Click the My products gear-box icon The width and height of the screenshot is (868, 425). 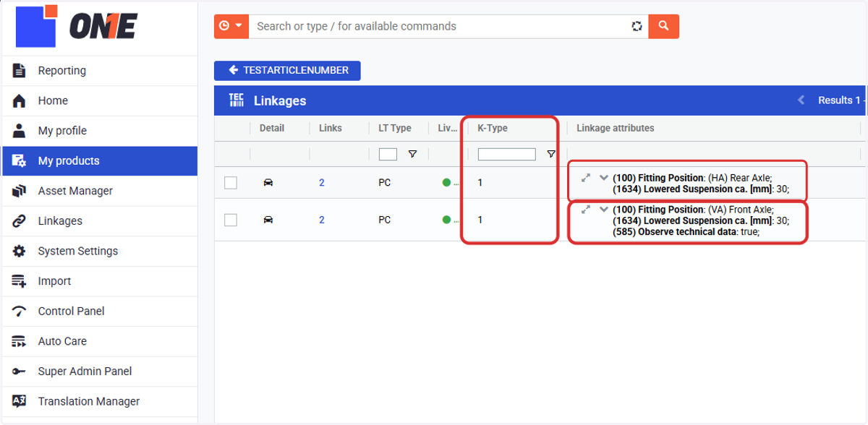pos(20,160)
